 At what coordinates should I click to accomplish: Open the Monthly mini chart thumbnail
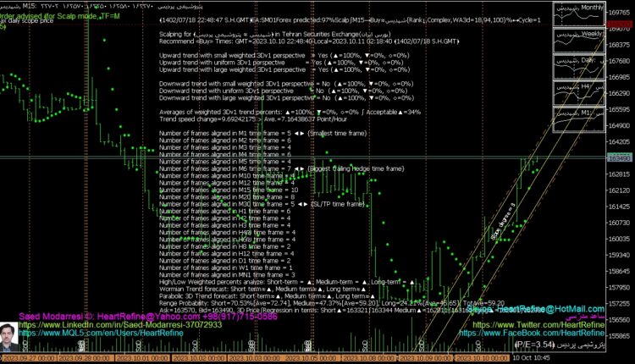pyautogui.click(x=576, y=15)
